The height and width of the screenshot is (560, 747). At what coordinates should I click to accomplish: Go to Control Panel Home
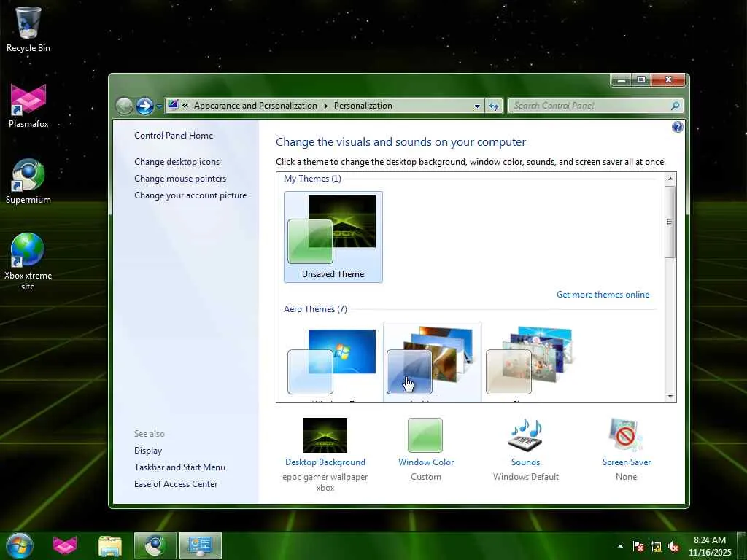[x=174, y=136]
